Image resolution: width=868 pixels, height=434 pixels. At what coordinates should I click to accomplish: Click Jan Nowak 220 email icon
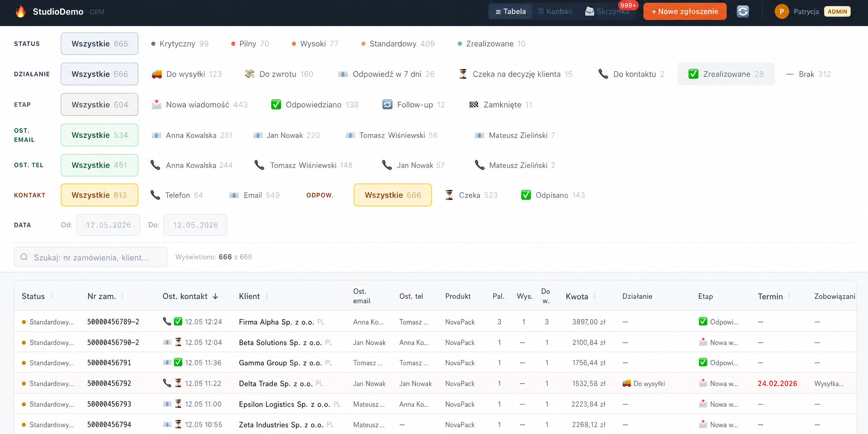[x=258, y=135]
